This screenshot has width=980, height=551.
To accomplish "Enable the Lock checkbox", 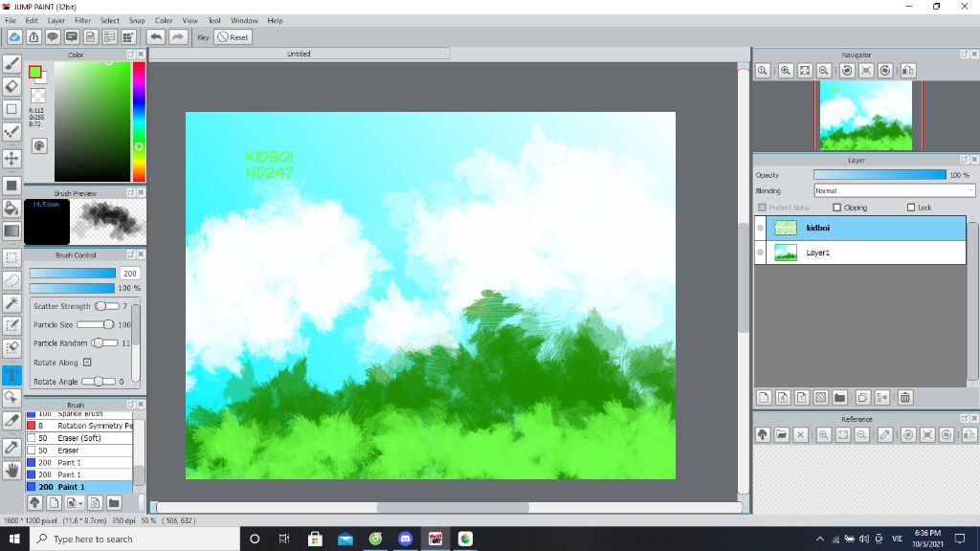I will [911, 208].
